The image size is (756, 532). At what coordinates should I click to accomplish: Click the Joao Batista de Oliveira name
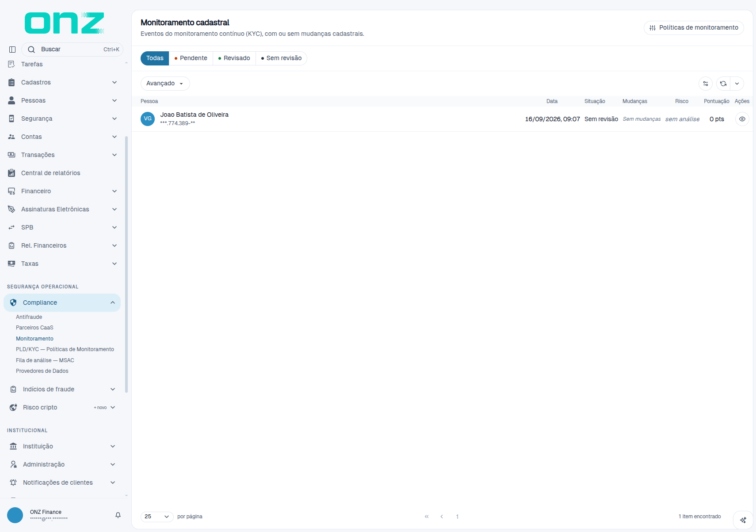[x=195, y=115]
